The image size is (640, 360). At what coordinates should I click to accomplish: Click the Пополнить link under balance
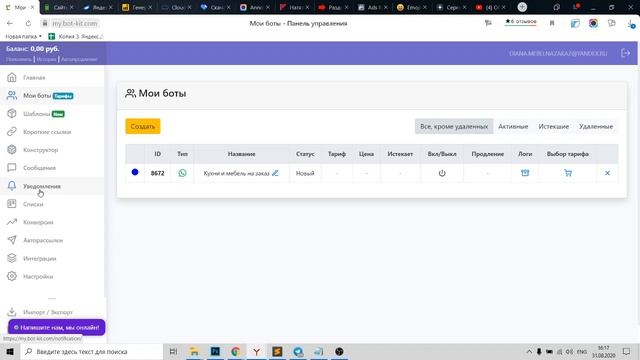(19, 59)
